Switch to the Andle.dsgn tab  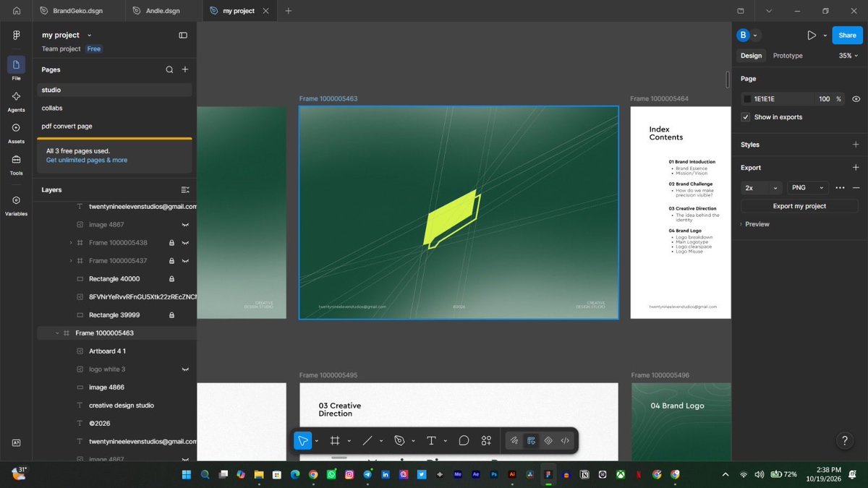click(x=163, y=11)
